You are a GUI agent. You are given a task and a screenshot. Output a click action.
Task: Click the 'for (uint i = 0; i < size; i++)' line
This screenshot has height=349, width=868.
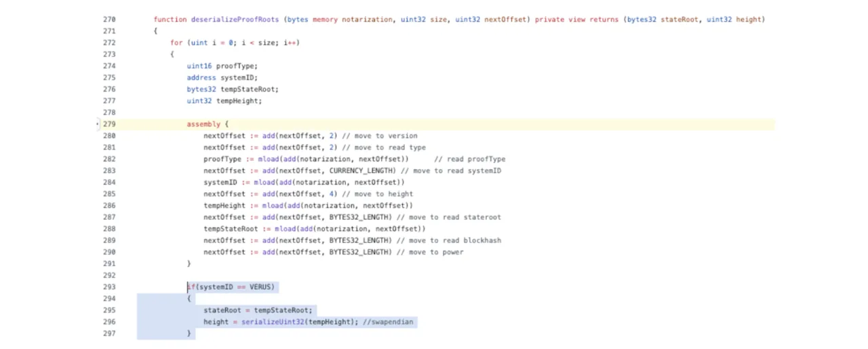pyautogui.click(x=235, y=43)
